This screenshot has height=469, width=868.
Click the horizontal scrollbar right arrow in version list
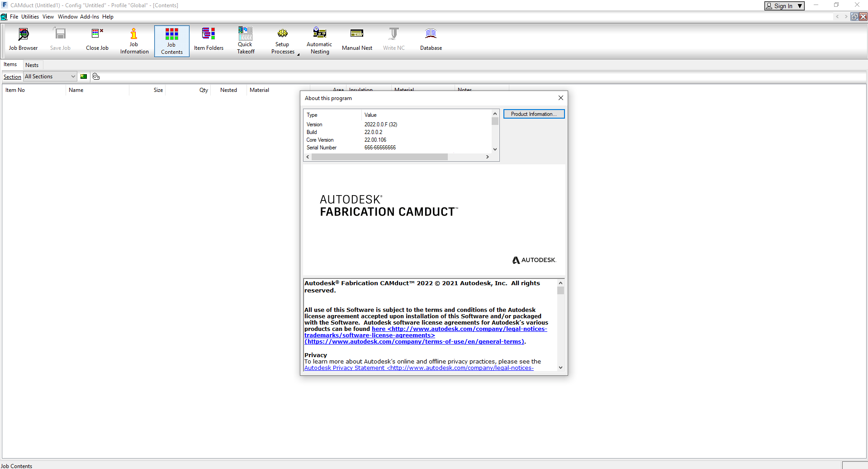click(487, 157)
